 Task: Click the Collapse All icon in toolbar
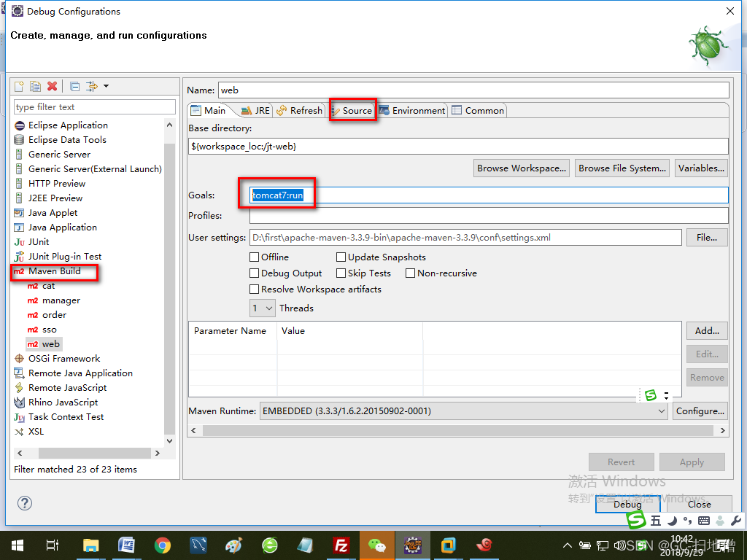[75, 86]
